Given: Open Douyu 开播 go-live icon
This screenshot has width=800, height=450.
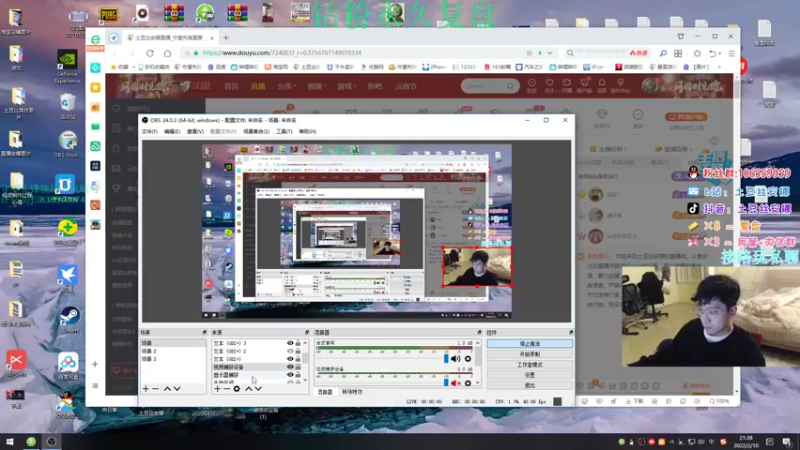Looking at the screenshot, I should click(567, 85).
